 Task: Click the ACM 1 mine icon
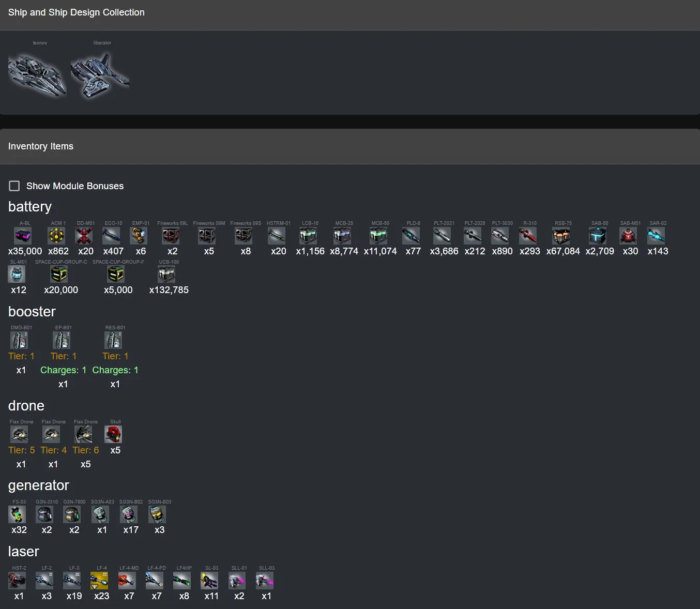56,236
